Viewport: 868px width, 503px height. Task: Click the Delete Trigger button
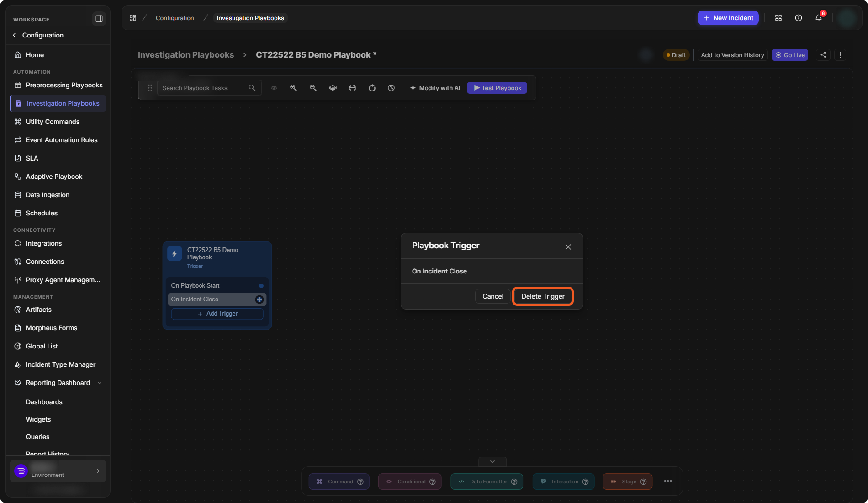[543, 296]
